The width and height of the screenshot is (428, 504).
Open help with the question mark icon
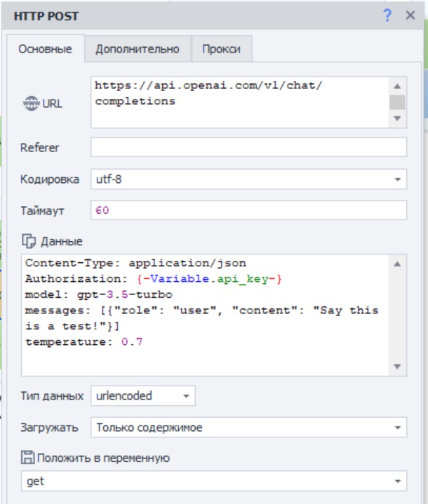387,15
